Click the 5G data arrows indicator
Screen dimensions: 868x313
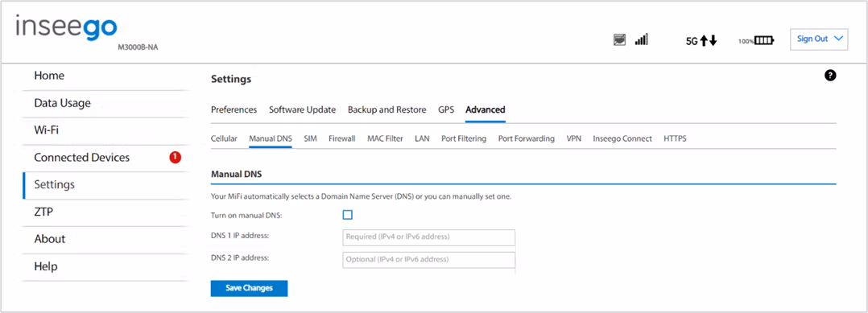point(701,40)
